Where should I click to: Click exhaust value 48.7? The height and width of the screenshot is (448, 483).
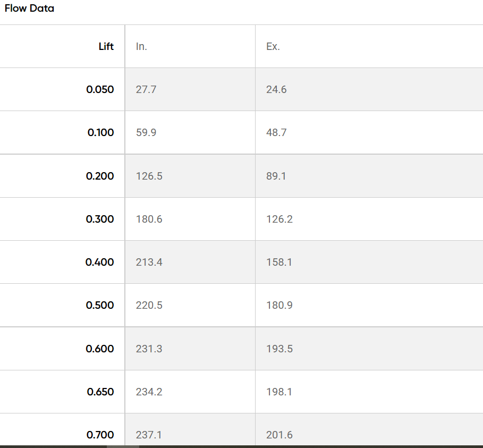(x=276, y=132)
